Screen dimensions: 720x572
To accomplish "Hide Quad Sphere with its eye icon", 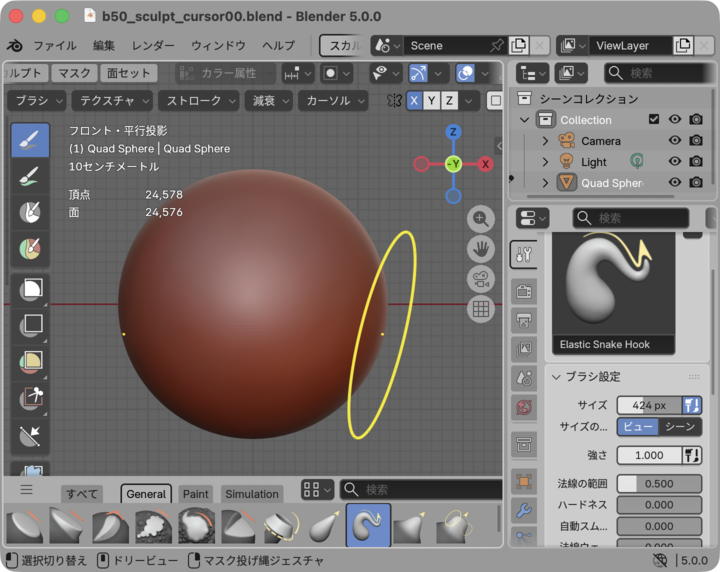I will pos(675,182).
